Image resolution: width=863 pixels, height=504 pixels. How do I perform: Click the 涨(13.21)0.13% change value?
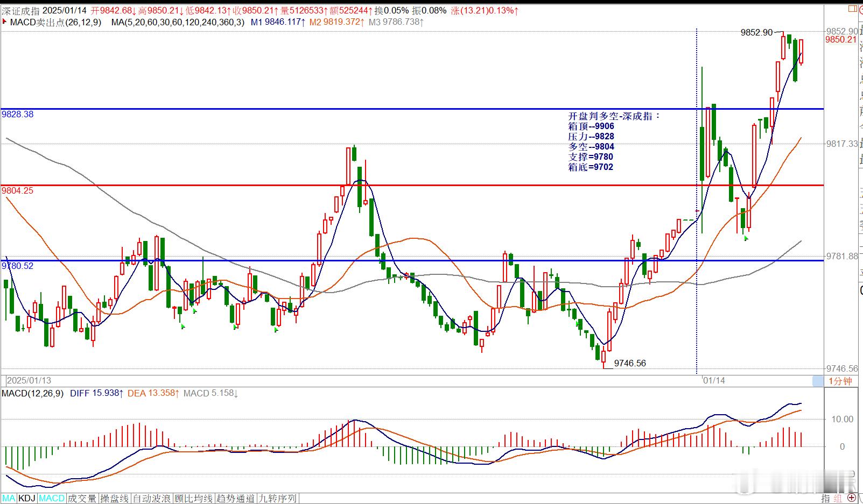[485, 10]
